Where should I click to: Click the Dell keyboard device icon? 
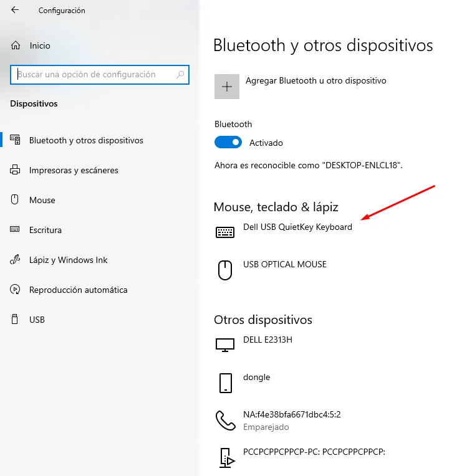[x=225, y=232]
